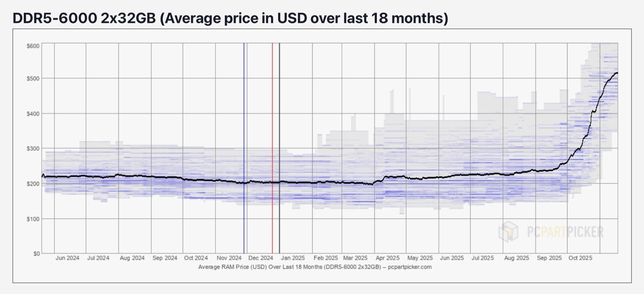Select the blue vertical marker line

coord(244,148)
